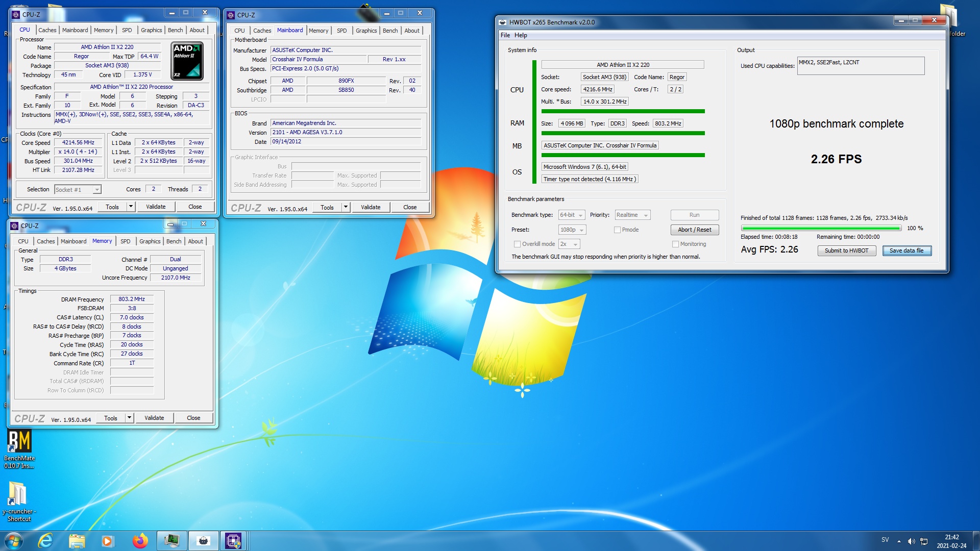Open the volume speaker tray icon

(x=912, y=541)
